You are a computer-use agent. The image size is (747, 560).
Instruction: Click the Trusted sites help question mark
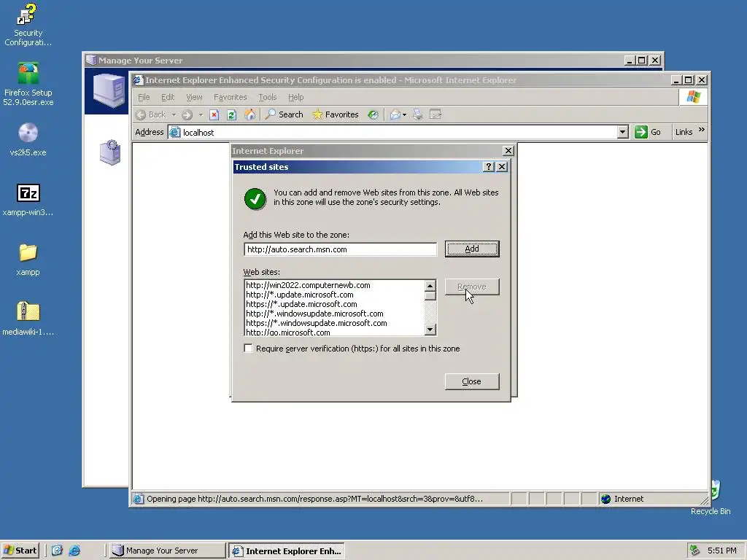pos(488,167)
